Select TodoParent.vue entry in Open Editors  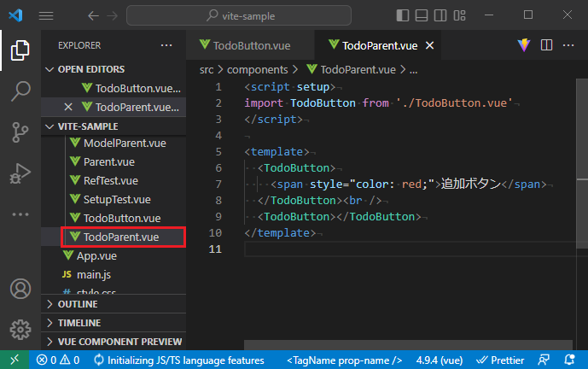point(114,107)
